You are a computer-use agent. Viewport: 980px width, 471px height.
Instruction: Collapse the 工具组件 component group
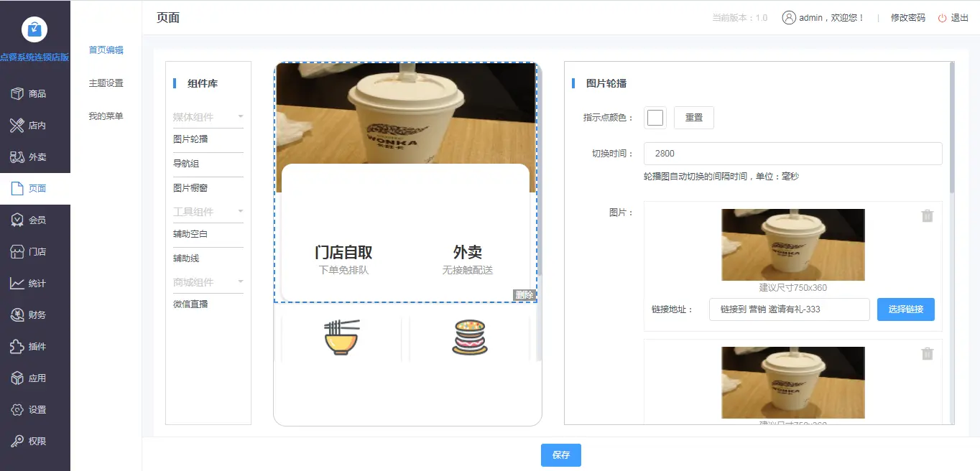(241, 211)
